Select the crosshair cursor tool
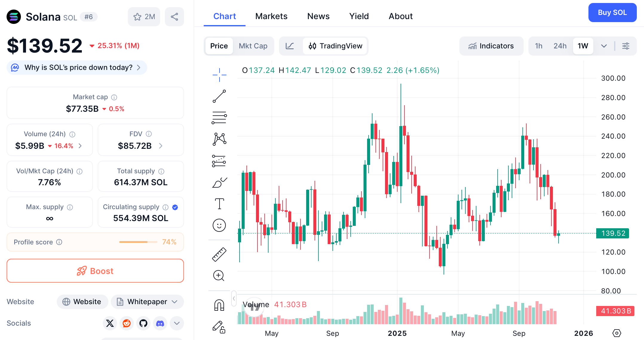 tap(219, 74)
